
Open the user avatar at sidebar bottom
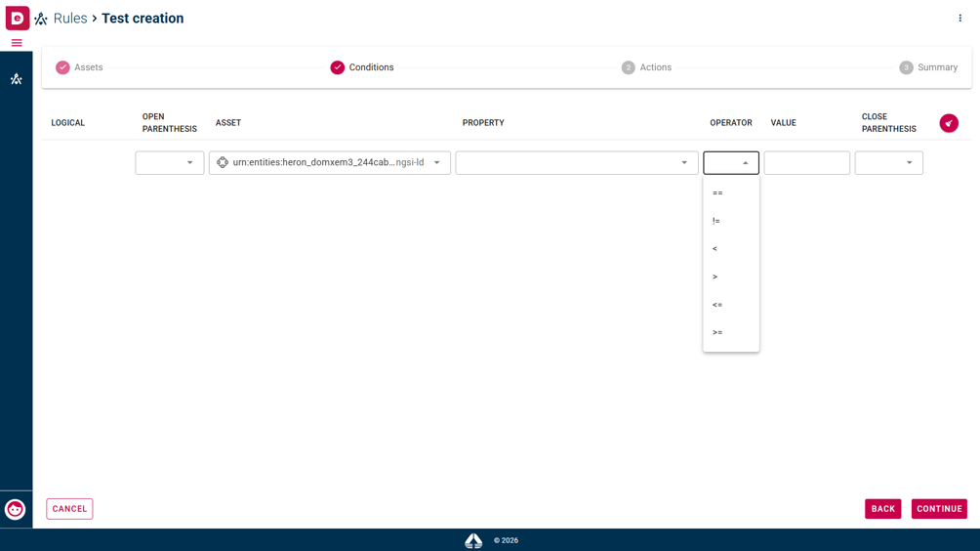(x=15, y=509)
